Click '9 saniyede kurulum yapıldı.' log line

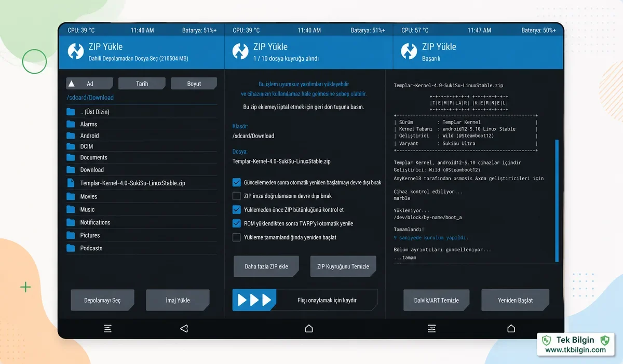(x=431, y=238)
